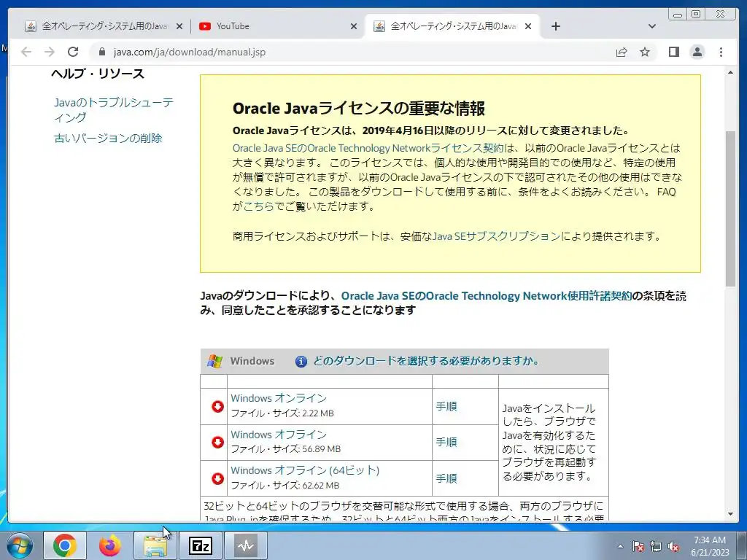Click the page scrollbar thumb
The image size is (747, 560).
tap(730, 209)
